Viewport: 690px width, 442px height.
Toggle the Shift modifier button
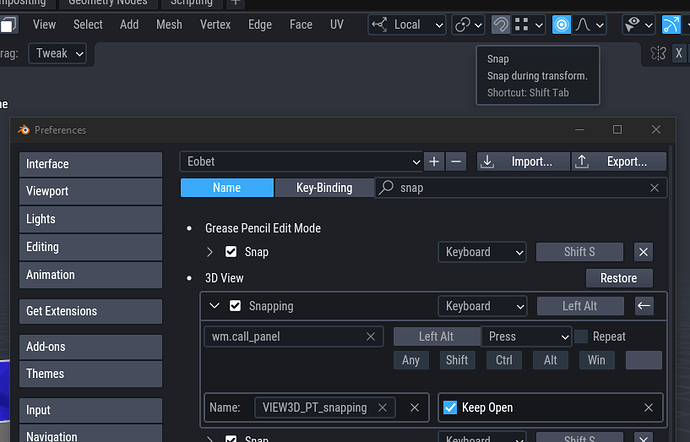[x=457, y=360]
